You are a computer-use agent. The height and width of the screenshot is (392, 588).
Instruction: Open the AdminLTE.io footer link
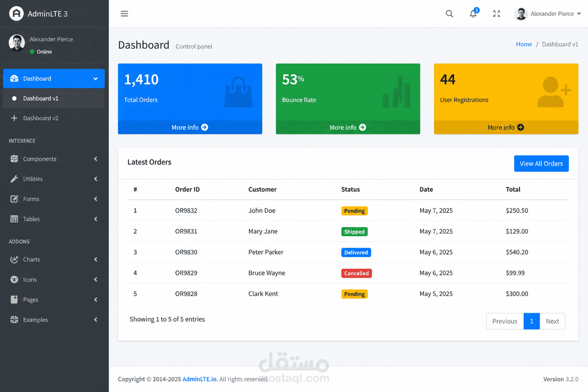[199, 379]
